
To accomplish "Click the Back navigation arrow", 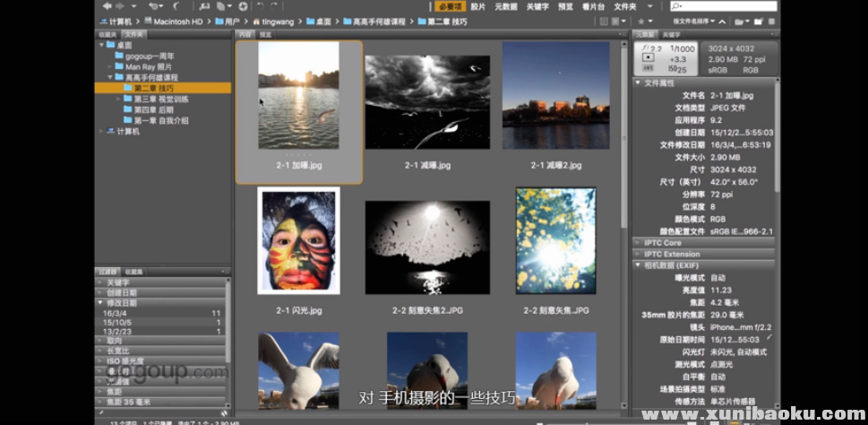I will click(107, 5).
